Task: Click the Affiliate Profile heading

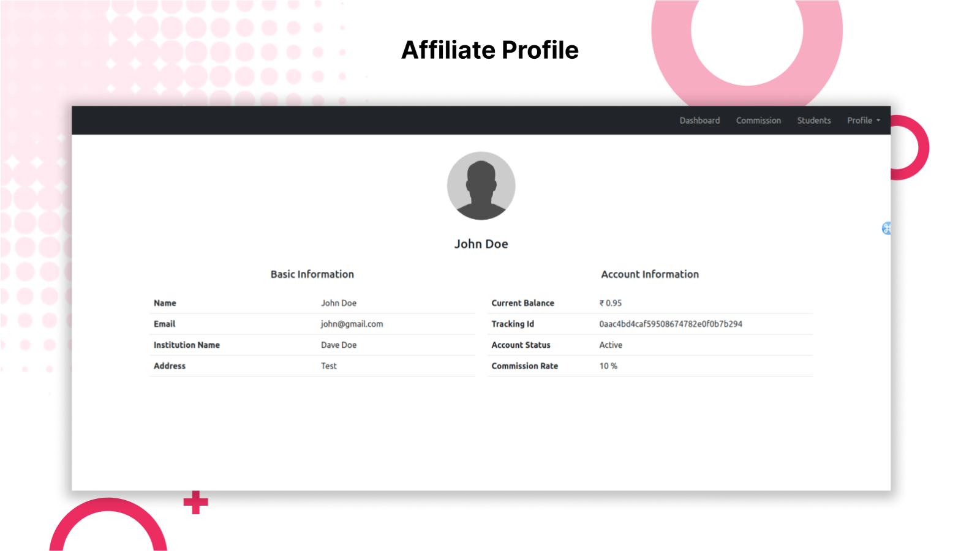Action: pos(489,50)
